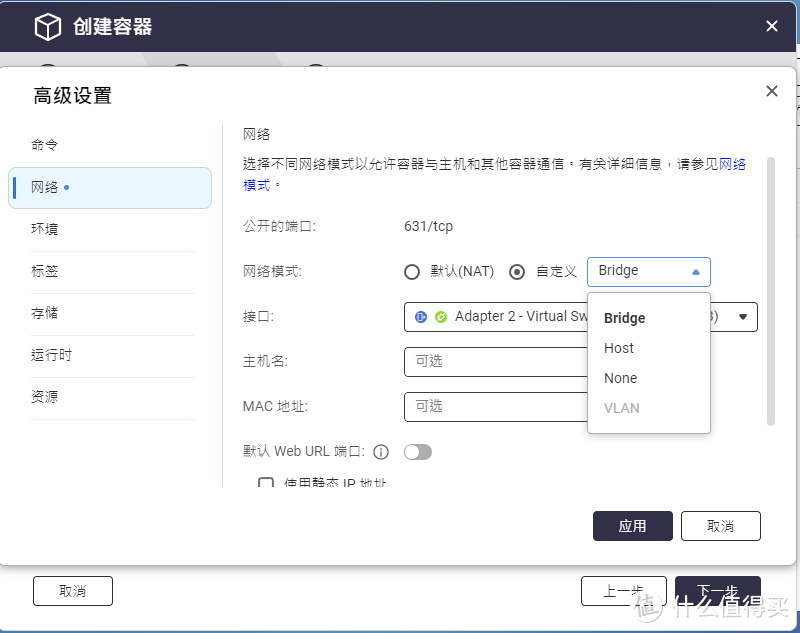Viewport: 800px width, 633px height.
Task: Click the blue Docker icon in Adapter field
Action: [420, 317]
